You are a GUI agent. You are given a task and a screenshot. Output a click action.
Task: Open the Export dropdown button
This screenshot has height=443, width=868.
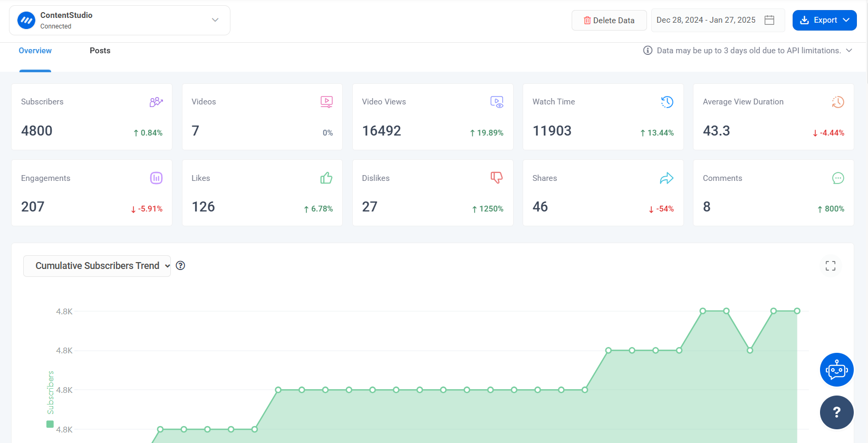pyautogui.click(x=824, y=20)
